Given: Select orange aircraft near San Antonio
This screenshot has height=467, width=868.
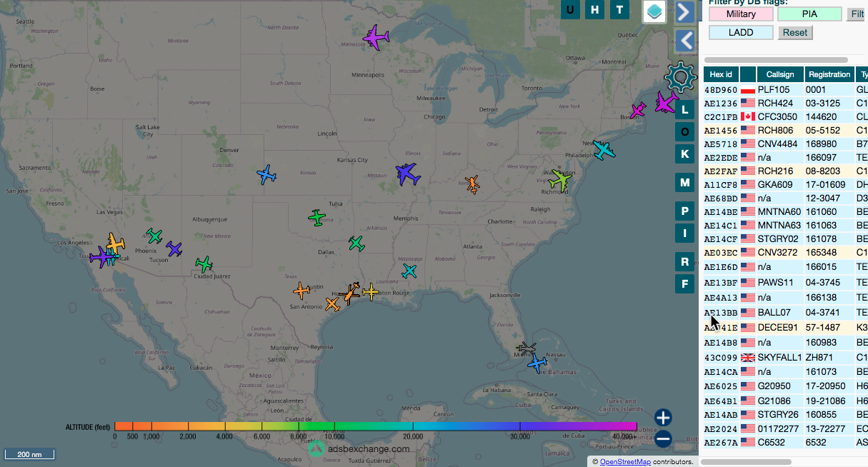Looking at the screenshot, I should (x=302, y=290).
